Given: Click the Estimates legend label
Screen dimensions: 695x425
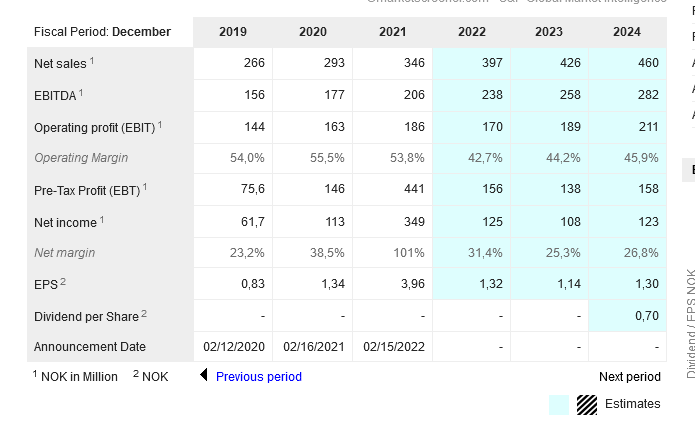Looking at the screenshot, I should point(633,404).
